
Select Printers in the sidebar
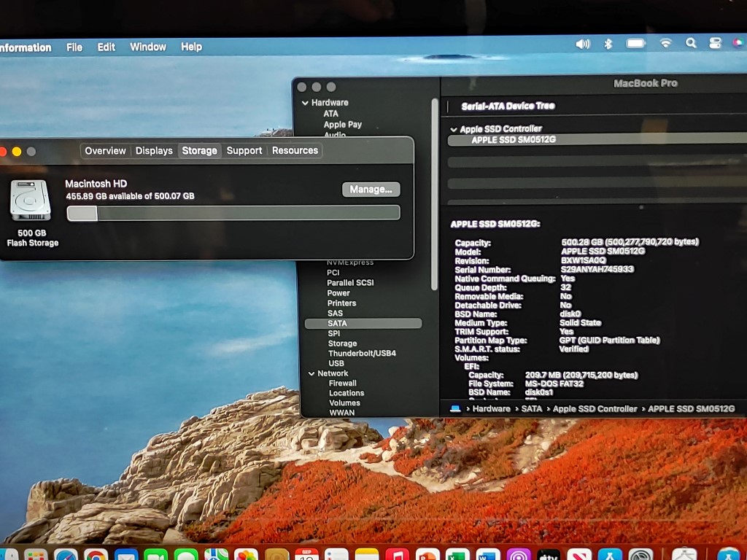(341, 303)
